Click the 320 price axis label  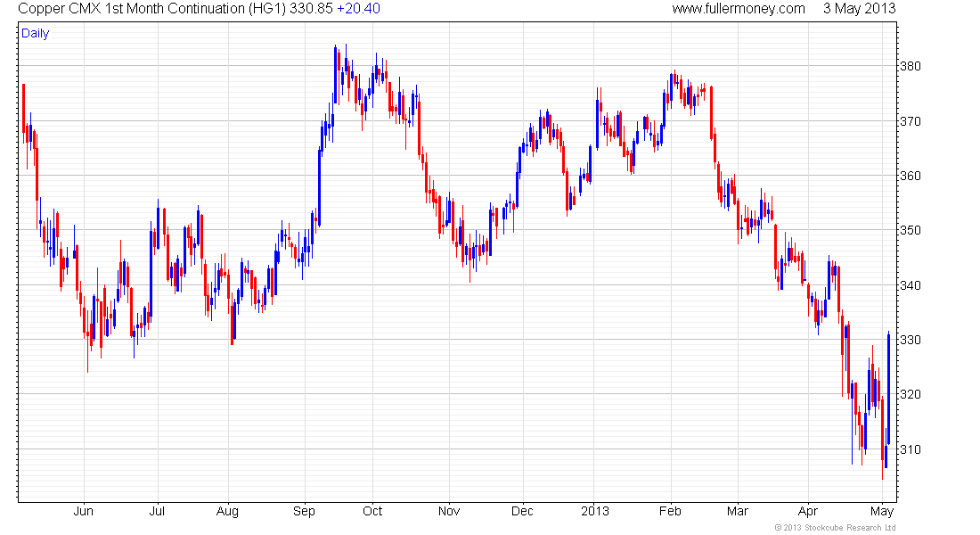point(910,394)
